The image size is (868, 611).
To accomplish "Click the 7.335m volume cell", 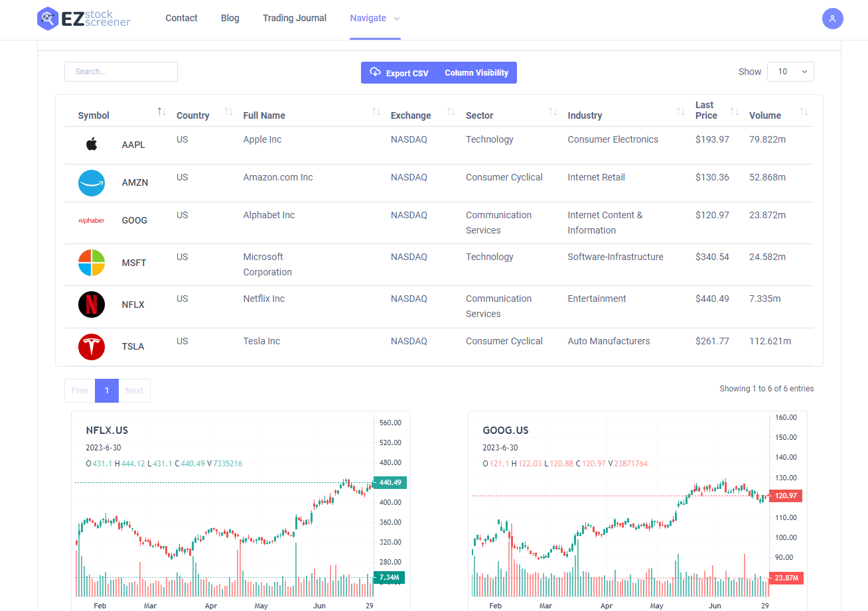I will pos(765,299).
